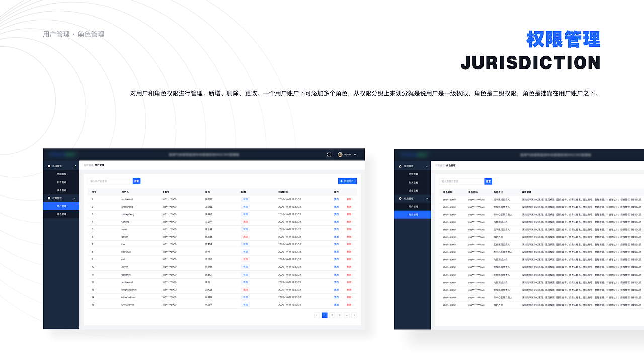The width and height of the screenshot is (644, 362).
Task: Open 列表查看 in the 用户管理 window sidebar
Action: click(61, 182)
